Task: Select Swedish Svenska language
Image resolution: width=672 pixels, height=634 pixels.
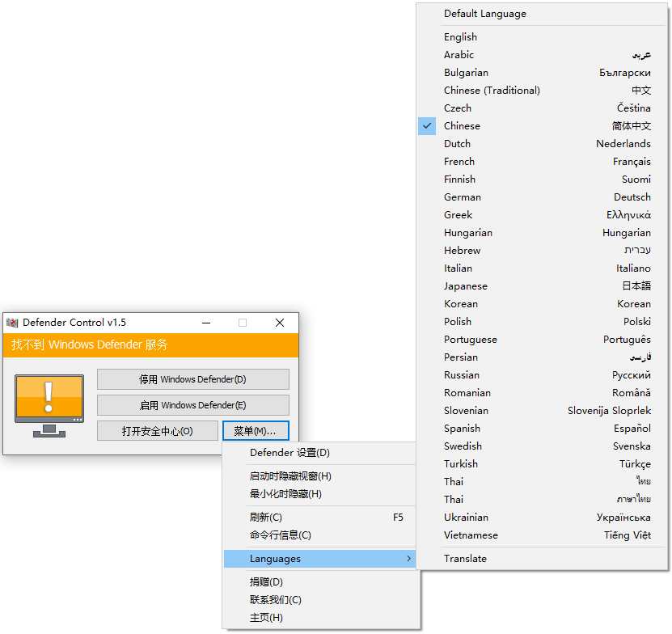Action: 542,446
